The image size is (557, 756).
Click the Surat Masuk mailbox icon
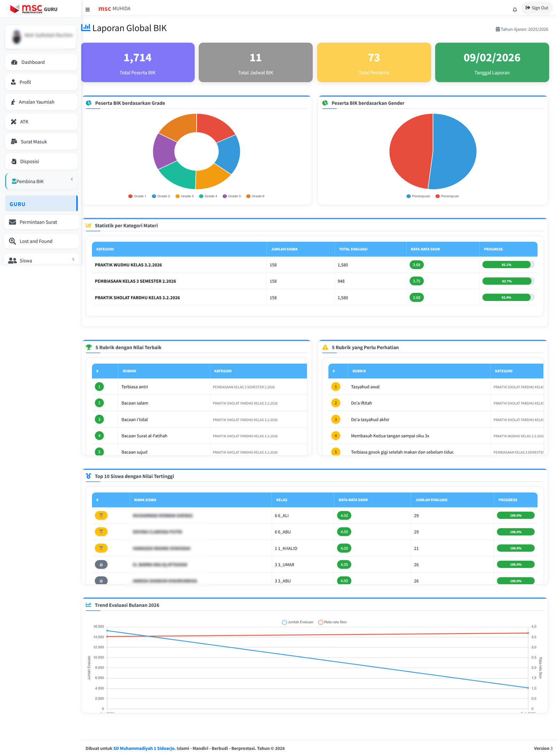[x=14, y=141]
